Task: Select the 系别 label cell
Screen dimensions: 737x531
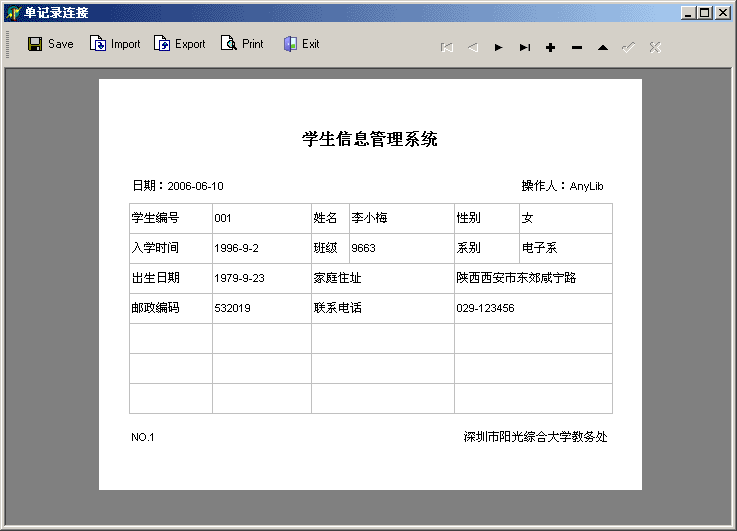Action: coord(487,248)
